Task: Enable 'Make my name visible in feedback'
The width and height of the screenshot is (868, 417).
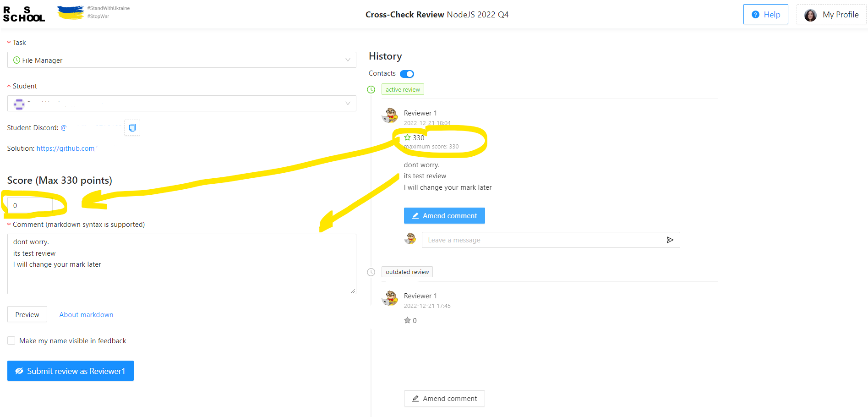Action: (x=11, y=340)
